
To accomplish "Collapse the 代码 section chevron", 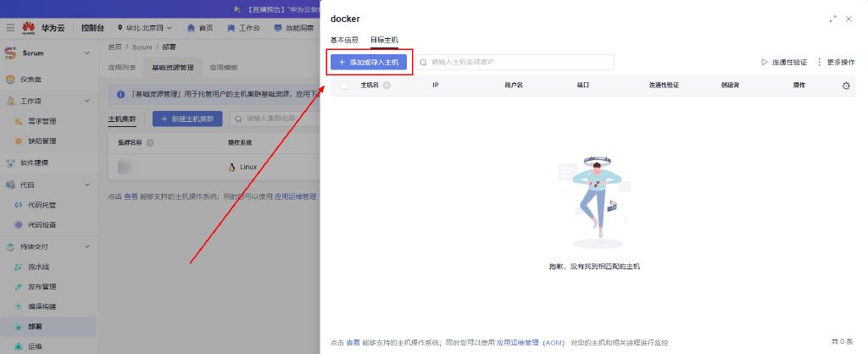I will (87, 185).
